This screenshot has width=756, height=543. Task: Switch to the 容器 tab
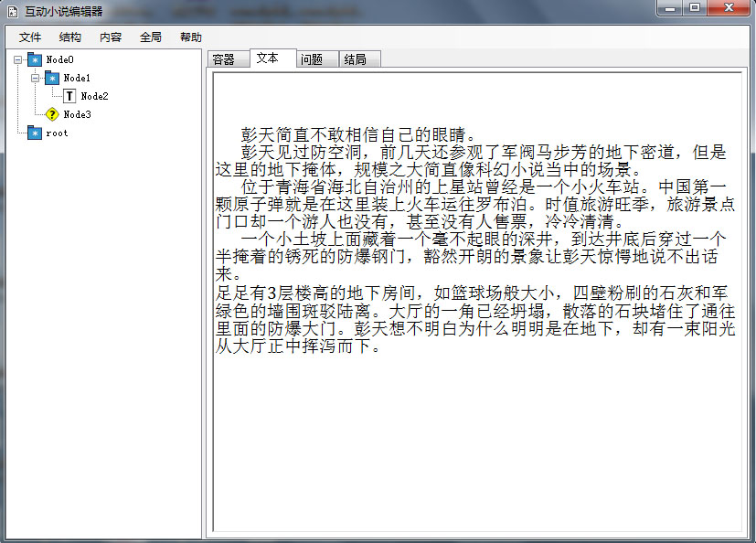tap(224, 59)
